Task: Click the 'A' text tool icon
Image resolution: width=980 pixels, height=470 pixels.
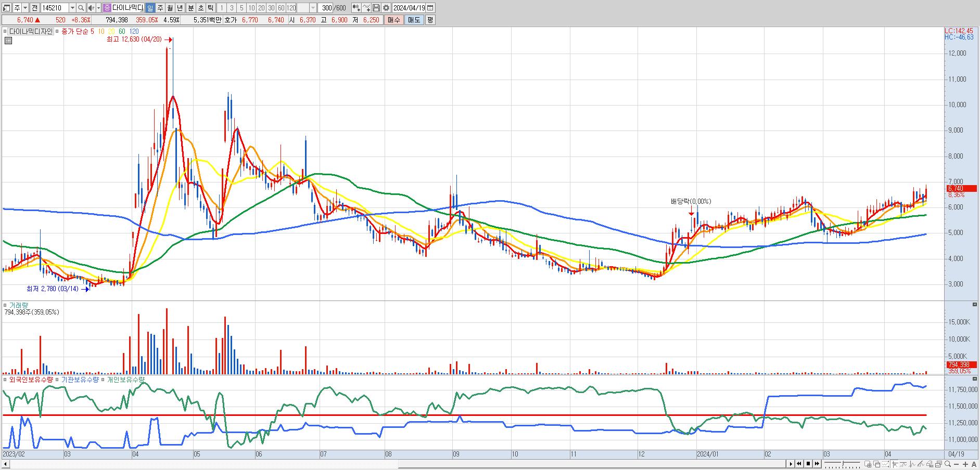Action: (974, 464)
